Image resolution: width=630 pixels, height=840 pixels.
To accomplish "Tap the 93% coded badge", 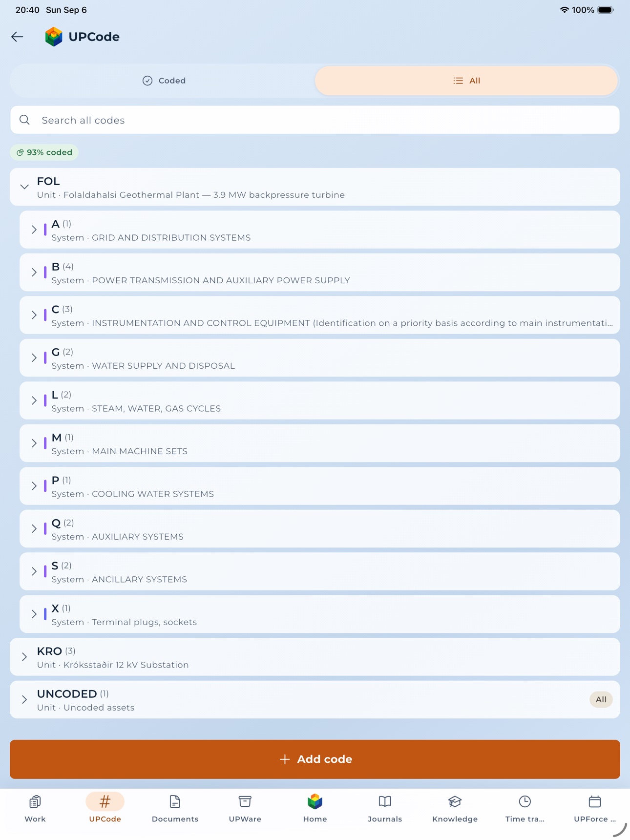I will (44, 152).
